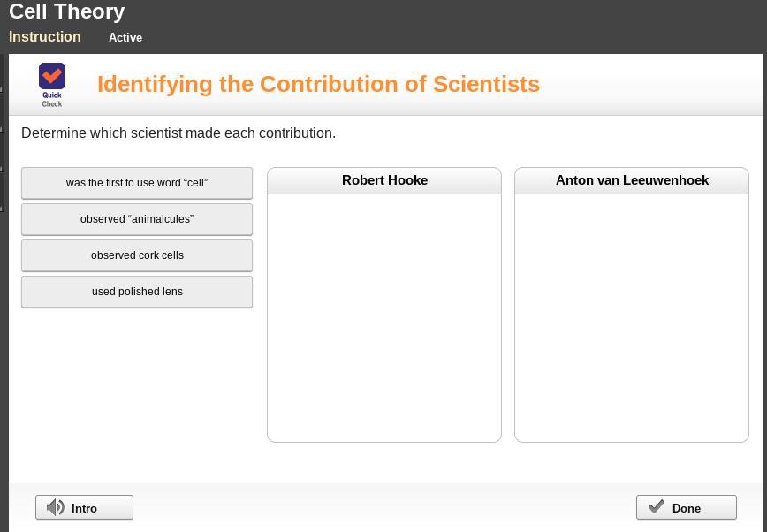Click the speaker icon on Intro button

(56, 507)
